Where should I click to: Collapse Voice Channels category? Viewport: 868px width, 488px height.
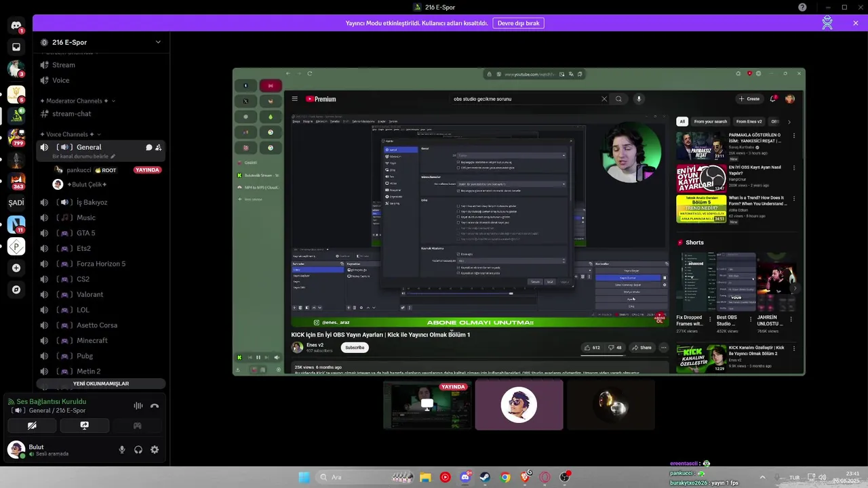[71, 134]
